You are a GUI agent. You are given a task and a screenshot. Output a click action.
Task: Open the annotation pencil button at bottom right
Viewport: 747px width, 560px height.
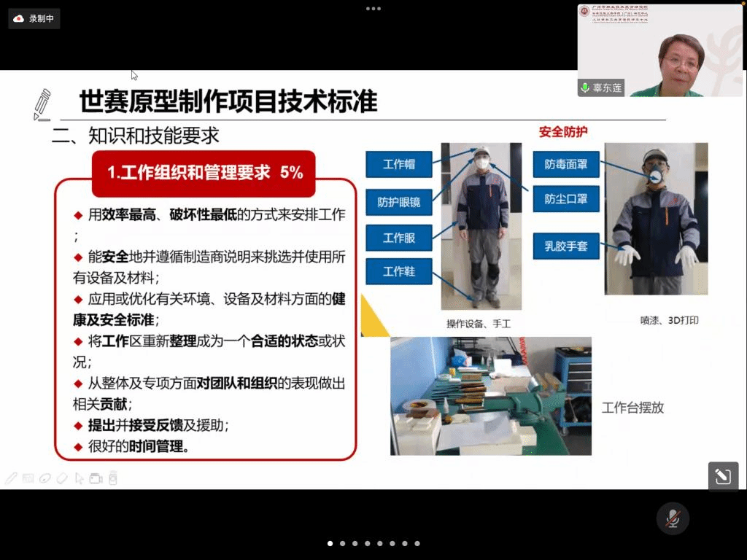723,477
